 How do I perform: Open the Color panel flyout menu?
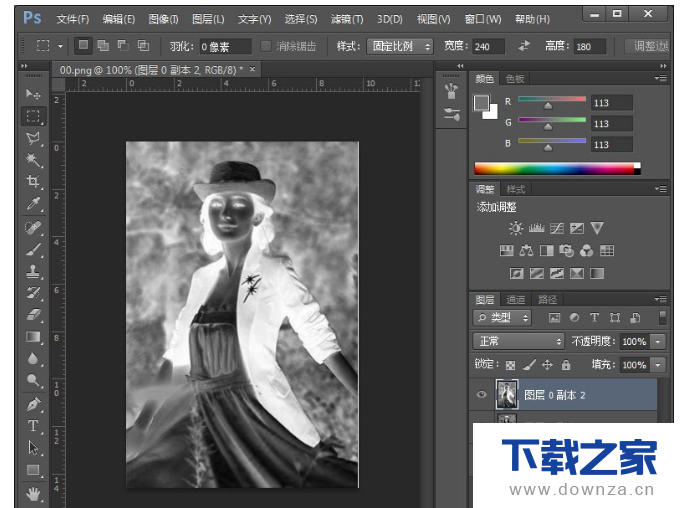click(660, 78)
